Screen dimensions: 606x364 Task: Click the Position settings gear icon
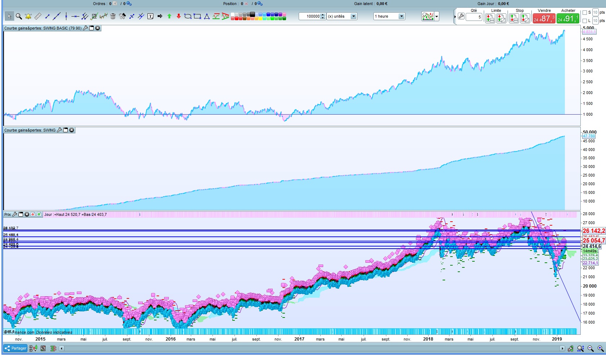pyautogui.click(x=260, y=4)
